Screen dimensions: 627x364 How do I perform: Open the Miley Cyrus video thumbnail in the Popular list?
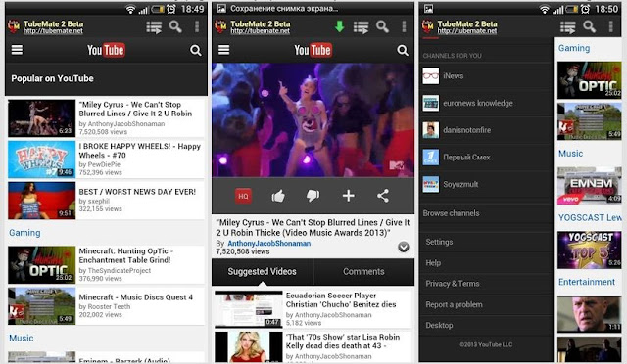coord(41,117)
